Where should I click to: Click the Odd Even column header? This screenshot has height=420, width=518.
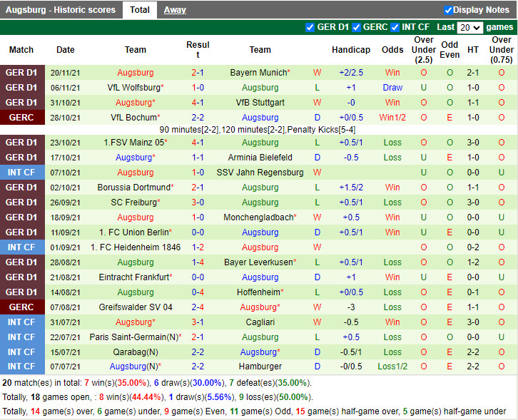[450, 50]
